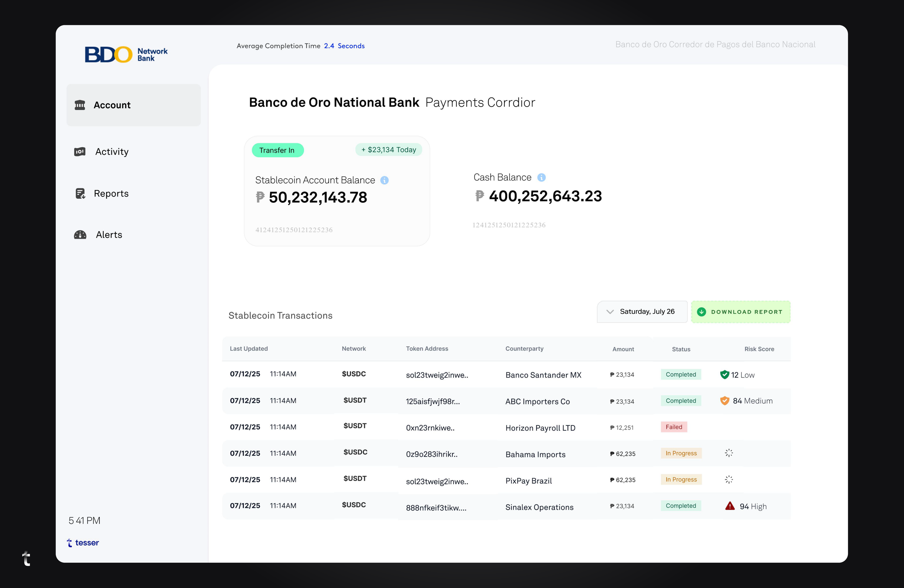Click info icon beside Cash Balance
The image size is (904, 588).
point(541,177)
